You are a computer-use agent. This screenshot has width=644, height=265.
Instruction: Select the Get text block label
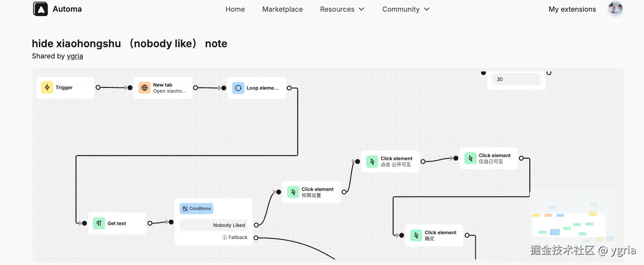coord(117,223)
